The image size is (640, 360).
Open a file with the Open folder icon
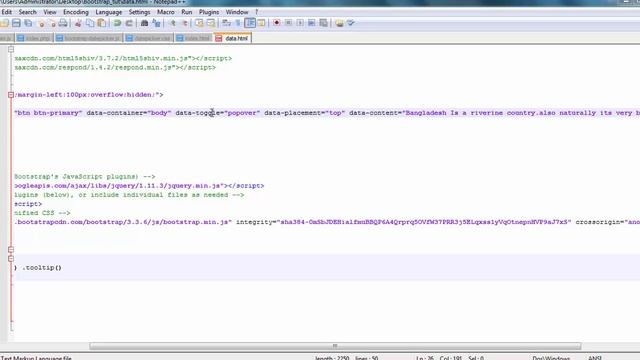(4, 23)
